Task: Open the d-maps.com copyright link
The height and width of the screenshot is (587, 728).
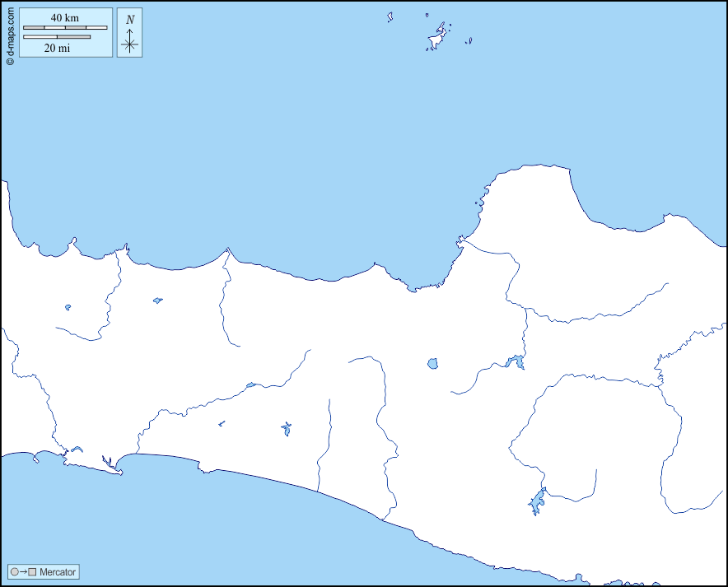Action: [9, 34]
